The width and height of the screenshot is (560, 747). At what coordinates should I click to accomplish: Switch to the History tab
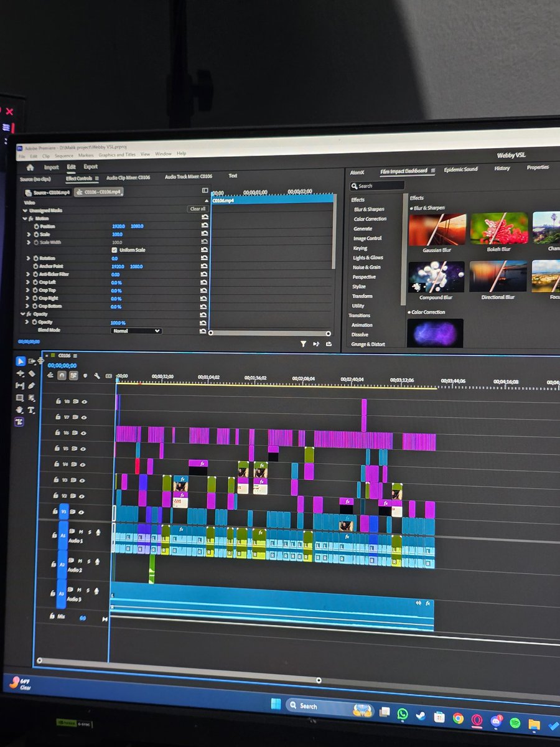click(502, 169)
